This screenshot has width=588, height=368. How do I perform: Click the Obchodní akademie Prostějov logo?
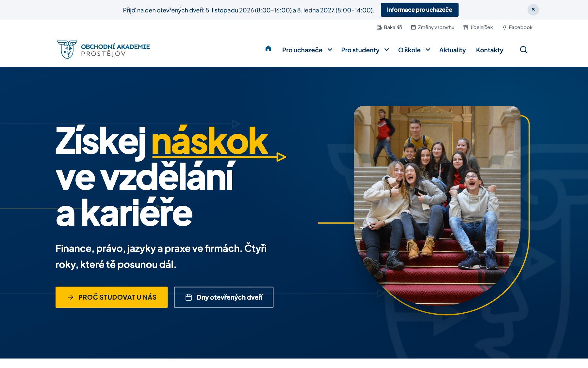tap(103, 50)
